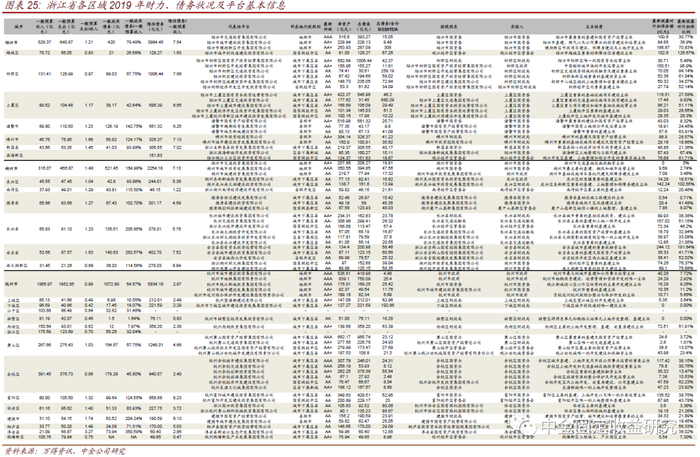Select the 实控人 column header
This screenshot has width=700, height=457.
point(517,27)
